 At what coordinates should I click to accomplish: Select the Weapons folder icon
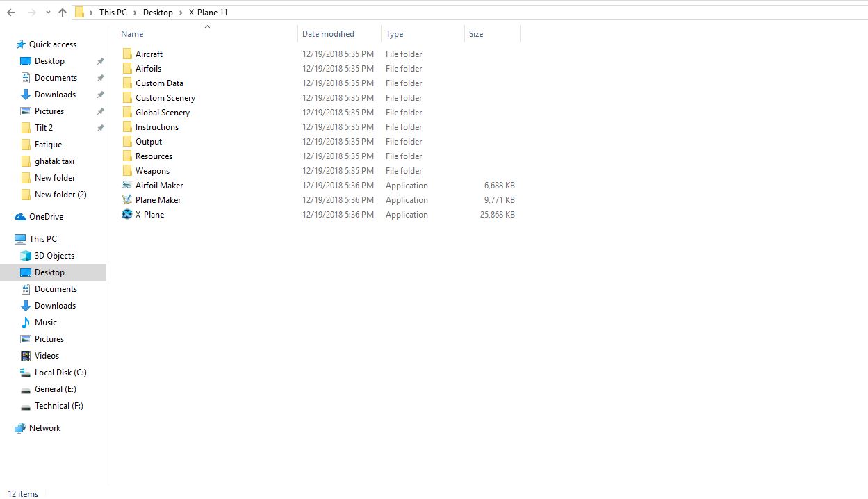click(127, 171)
